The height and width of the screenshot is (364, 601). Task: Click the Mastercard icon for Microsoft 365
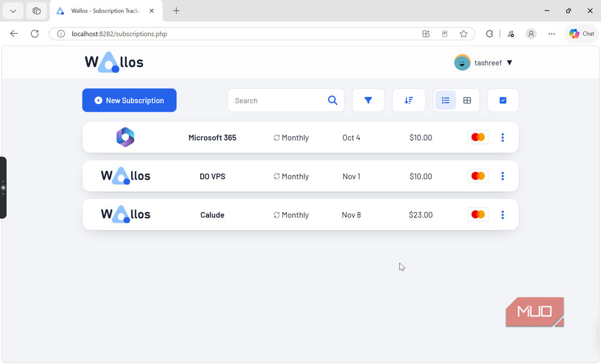click(x=478, y=137)
